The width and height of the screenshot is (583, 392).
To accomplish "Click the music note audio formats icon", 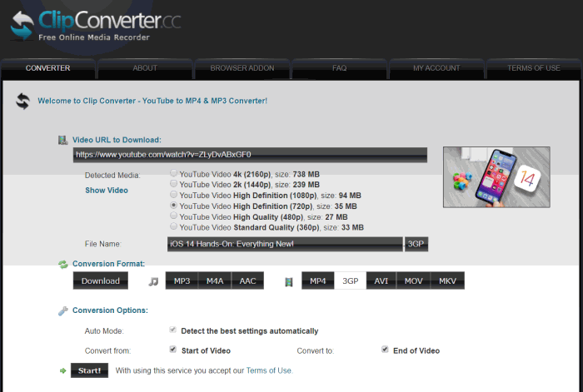I will [153, 281].
